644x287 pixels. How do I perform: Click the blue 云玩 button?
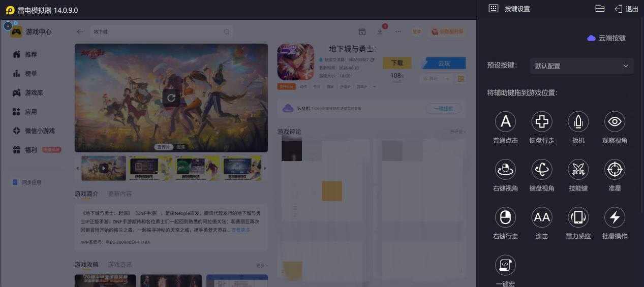pyautogui.click(x=443, y=63)
